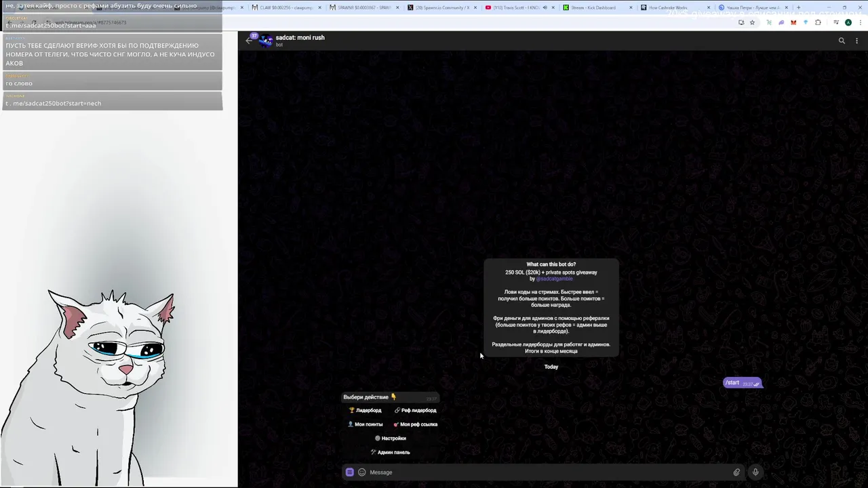Screen dimensions: 868x488
Task: Click the Моя реф ссылка bot button
Action: pos(415,424)
